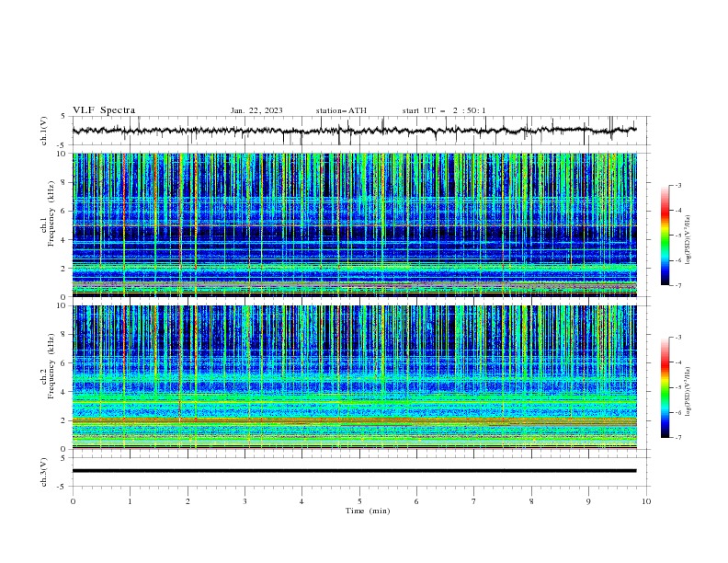This screenshot has height=563, width=728.
Task: Click the "5" voltage tick on ch.1(V) axis
Action: [63, 117]
